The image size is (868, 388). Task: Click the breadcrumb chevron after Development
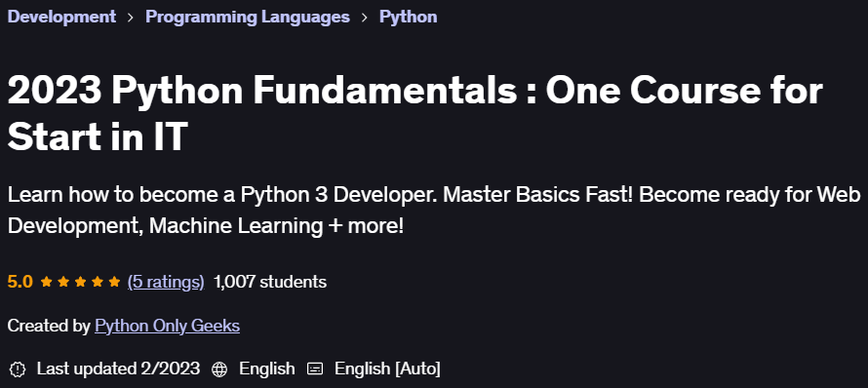131,18
